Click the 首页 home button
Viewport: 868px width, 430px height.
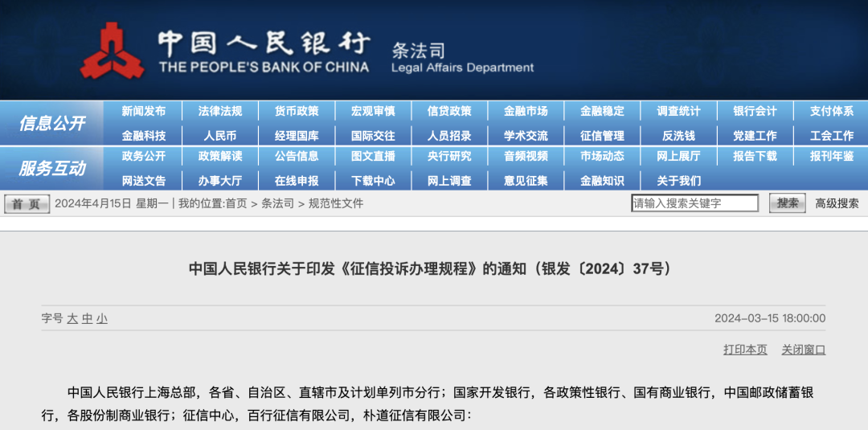[x=27, y=203]
